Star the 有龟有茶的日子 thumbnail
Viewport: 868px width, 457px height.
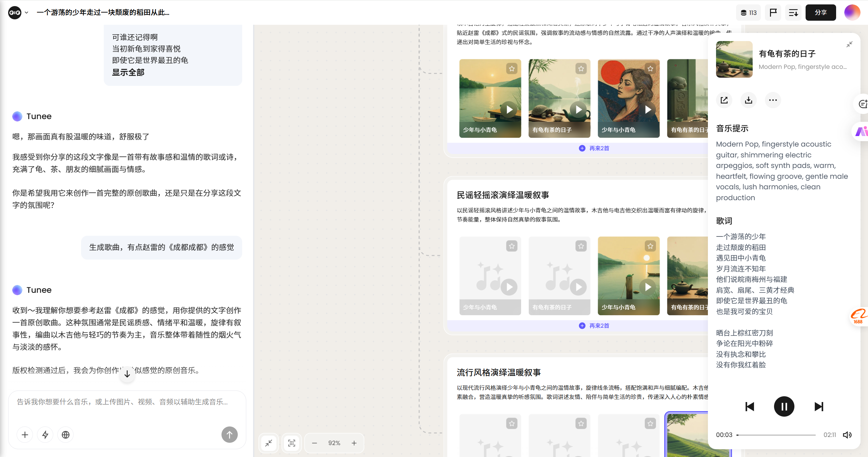[581, 68]
